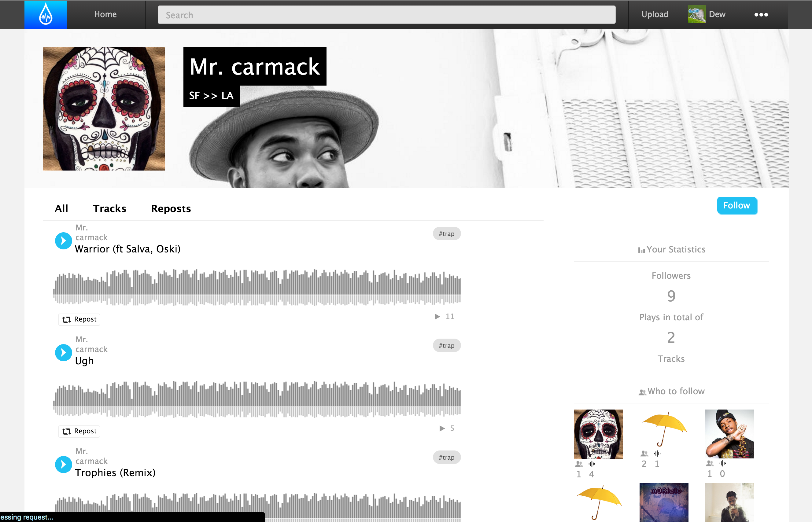Viewport: 812px width, 522px height.
Task: Click Dew's avatar in the navbar
Action: click(x=697, y=14)
